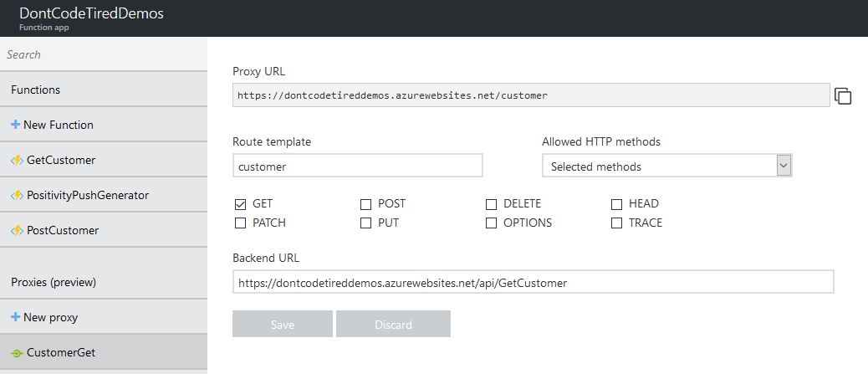The image size is (868, 374).
Task: Click the lightning icon next to PostCustomer
Action: pyautogui.click(x=18, y=230)
